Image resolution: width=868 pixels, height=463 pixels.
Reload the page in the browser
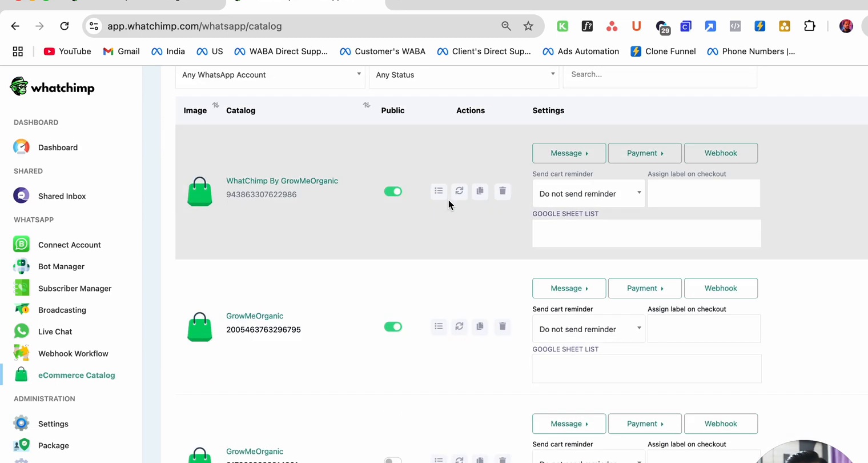pos(65,26)
